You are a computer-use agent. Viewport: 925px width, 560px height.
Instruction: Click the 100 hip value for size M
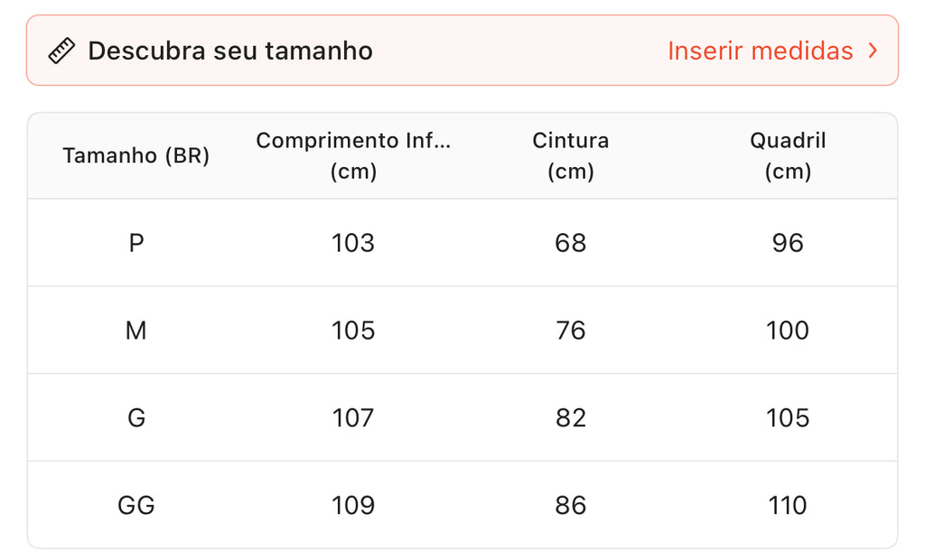788,331
